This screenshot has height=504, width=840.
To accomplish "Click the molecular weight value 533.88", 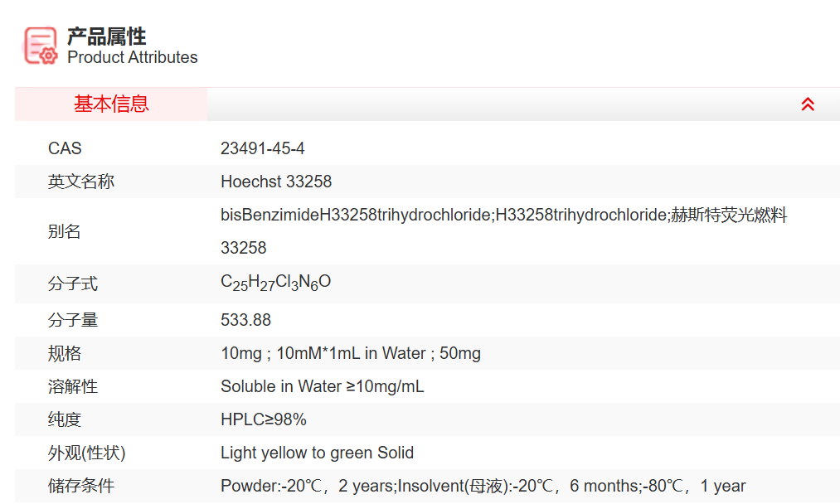I will (x=245, y=320).
